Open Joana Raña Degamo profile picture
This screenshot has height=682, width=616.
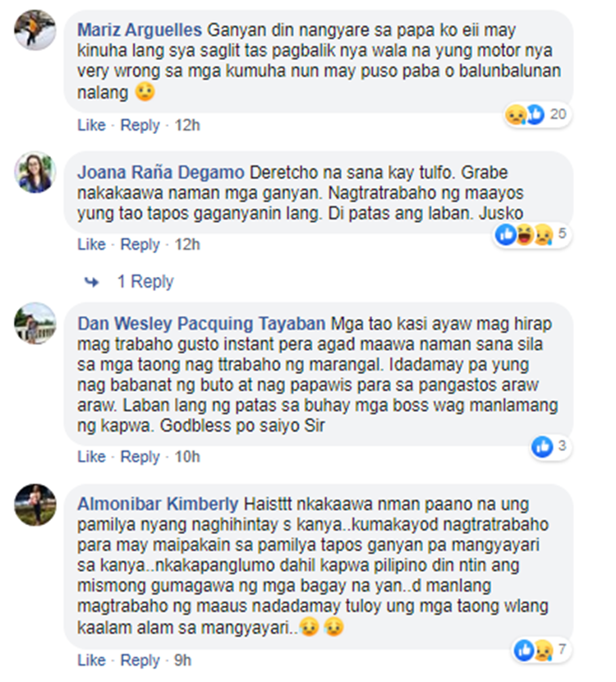coord(35,172)
